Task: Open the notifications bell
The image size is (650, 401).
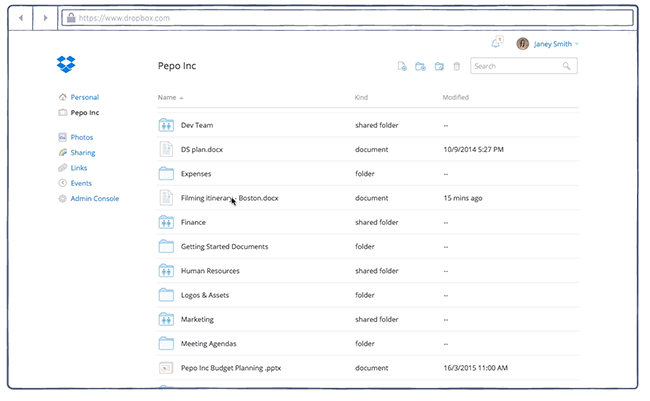Action: point(496,43)
